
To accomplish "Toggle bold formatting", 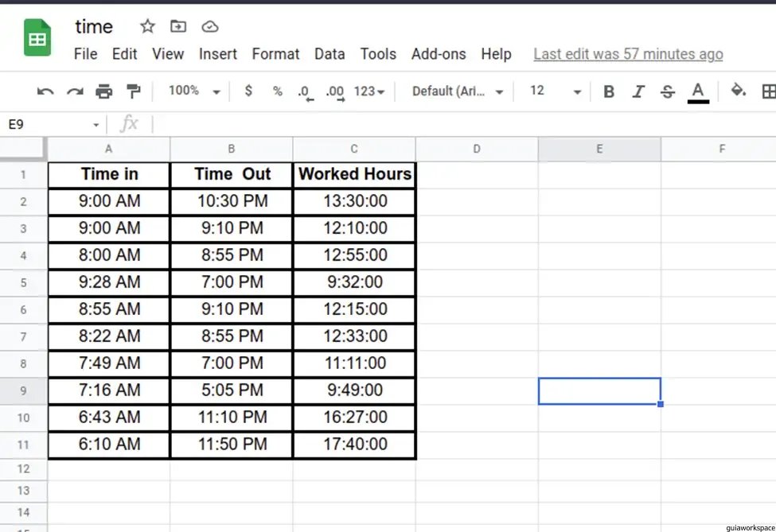I will [609, 91].
